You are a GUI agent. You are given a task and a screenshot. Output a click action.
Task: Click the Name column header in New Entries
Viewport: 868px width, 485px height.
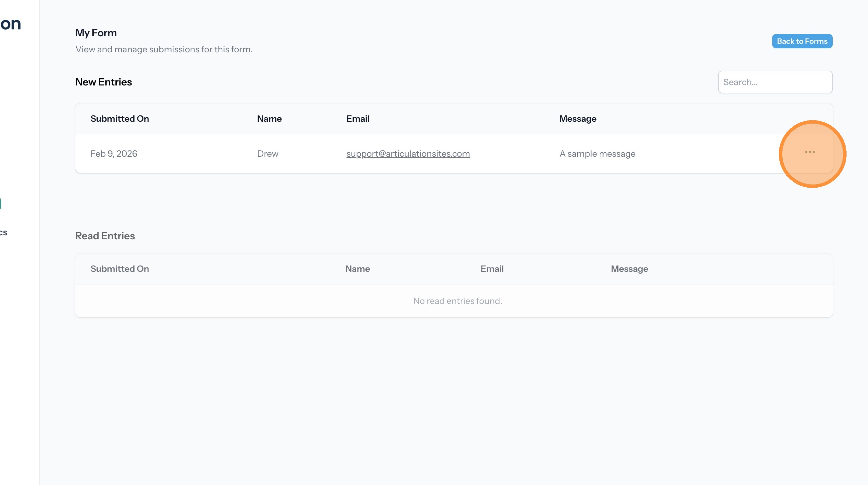269,119
